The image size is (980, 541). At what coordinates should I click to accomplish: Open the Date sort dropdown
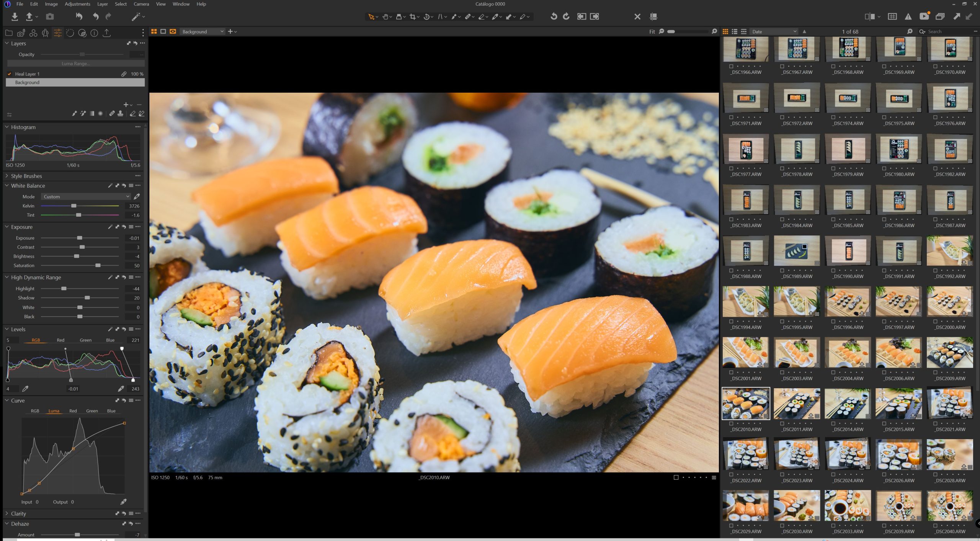point(774,31)
